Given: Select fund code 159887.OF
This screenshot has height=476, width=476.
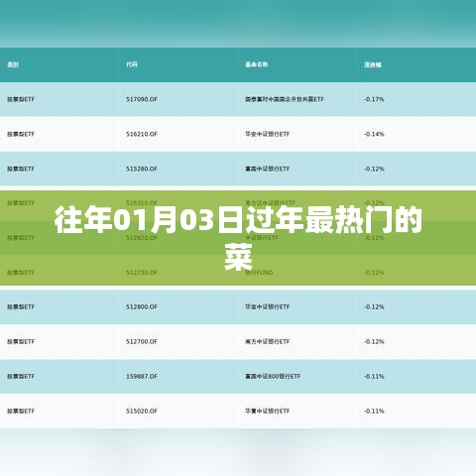Looking at the screenshot, I should 142,376.
